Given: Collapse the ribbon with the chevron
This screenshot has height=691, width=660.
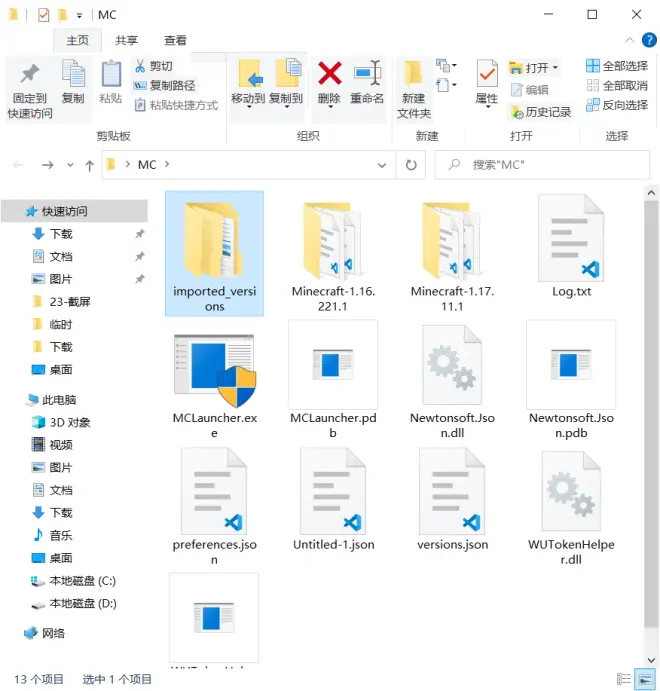Looking at the screenshot, I should pos(629,41).
